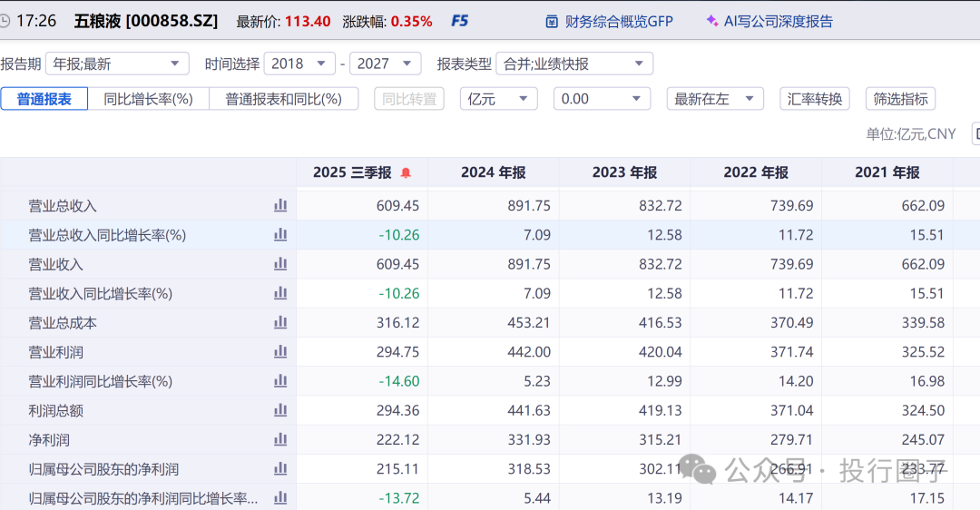Open the 最新在左 ordering dropdown
The height and width of the screenshot is (510, 980).
pos(715,99)
